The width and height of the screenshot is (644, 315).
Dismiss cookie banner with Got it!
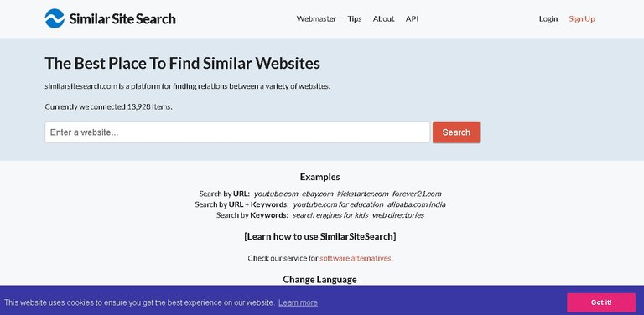click(601, 302)
